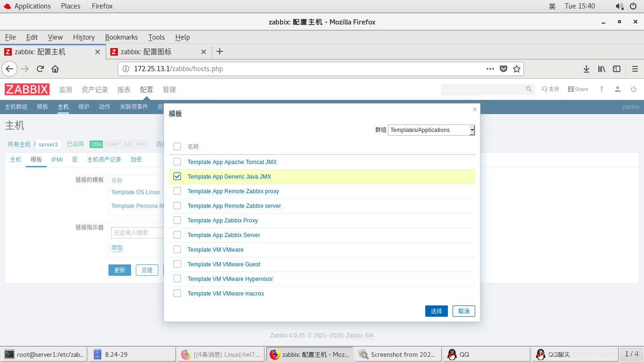Open a new browser tab plus button
644x362 pixels.
pyautogui.click(x=219, y=51)
